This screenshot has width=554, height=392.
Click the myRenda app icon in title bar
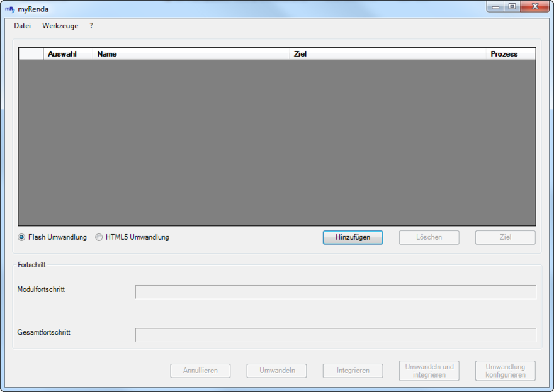point(9,9)
